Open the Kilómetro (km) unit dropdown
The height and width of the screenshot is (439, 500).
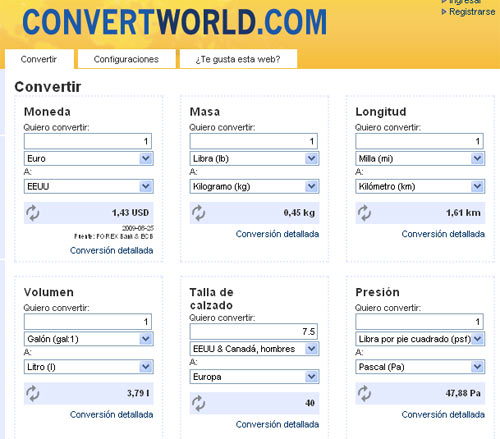[x=420, y=186]
